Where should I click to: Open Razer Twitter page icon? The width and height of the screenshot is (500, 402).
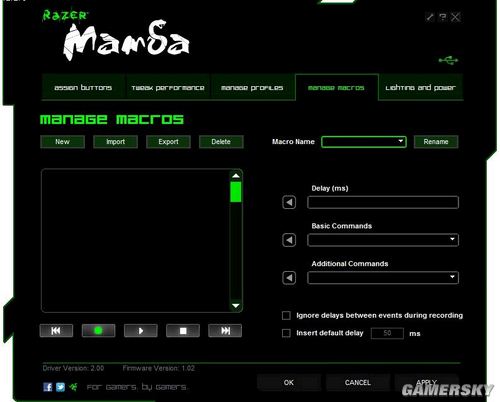click(x=60, y=387)
